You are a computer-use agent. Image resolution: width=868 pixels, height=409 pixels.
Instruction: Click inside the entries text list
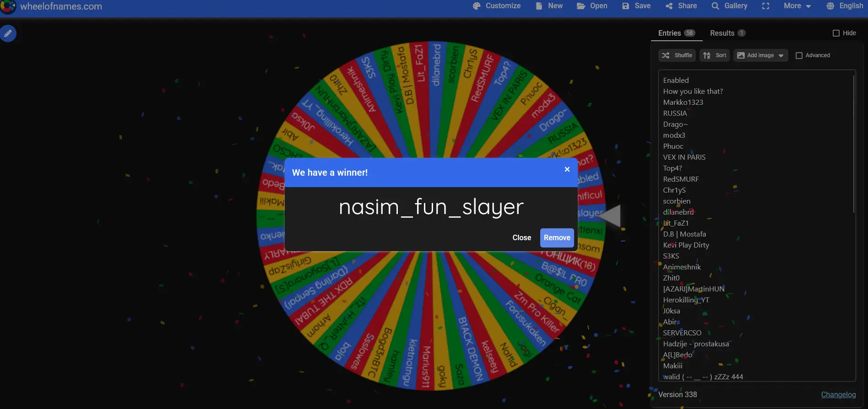pyautogui.click(x=757, y=226)
